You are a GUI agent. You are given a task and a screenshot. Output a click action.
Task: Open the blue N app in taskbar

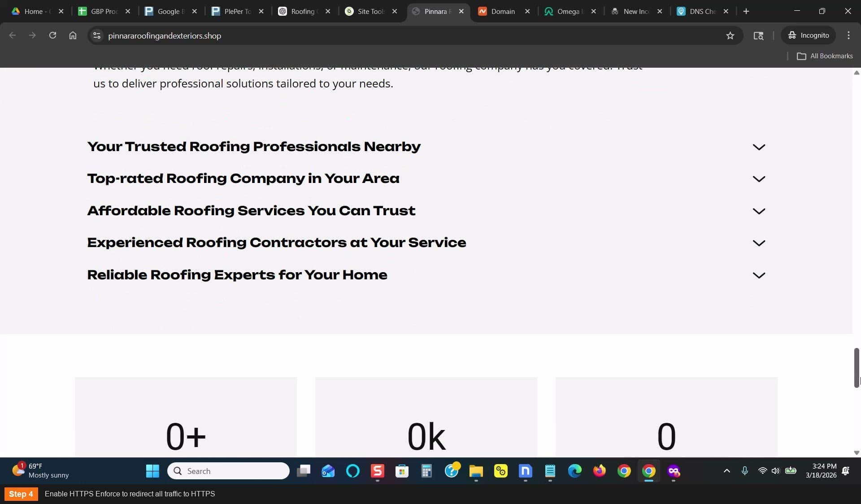(x=525, y=471)
